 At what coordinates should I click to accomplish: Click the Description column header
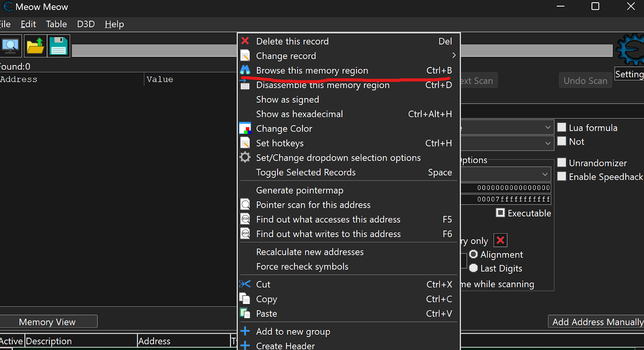(x=81, y=341)
